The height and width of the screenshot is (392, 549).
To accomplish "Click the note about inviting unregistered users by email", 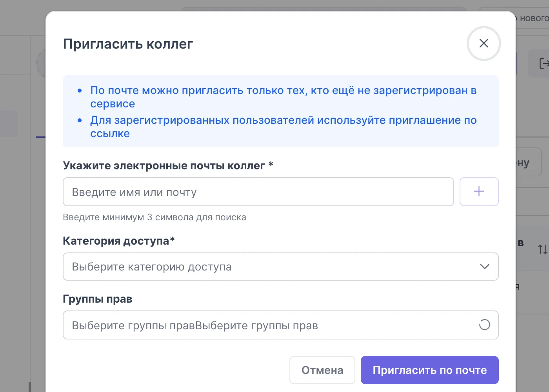I will [x=284, y=97].
